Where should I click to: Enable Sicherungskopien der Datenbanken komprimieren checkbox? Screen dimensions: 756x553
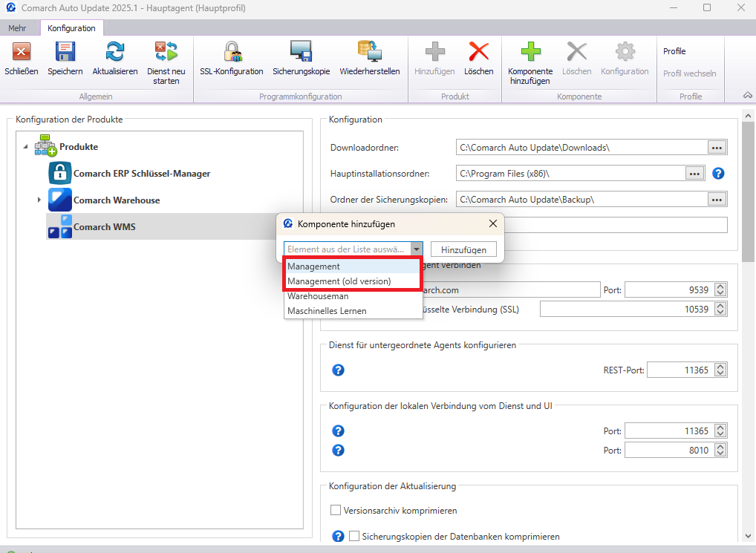click(x=354, y=536)
